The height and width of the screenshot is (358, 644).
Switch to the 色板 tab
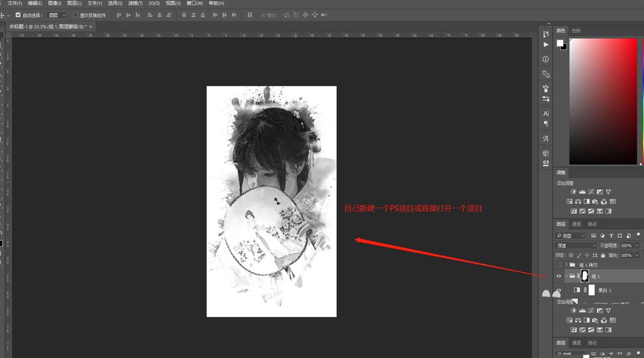point(576,31)
